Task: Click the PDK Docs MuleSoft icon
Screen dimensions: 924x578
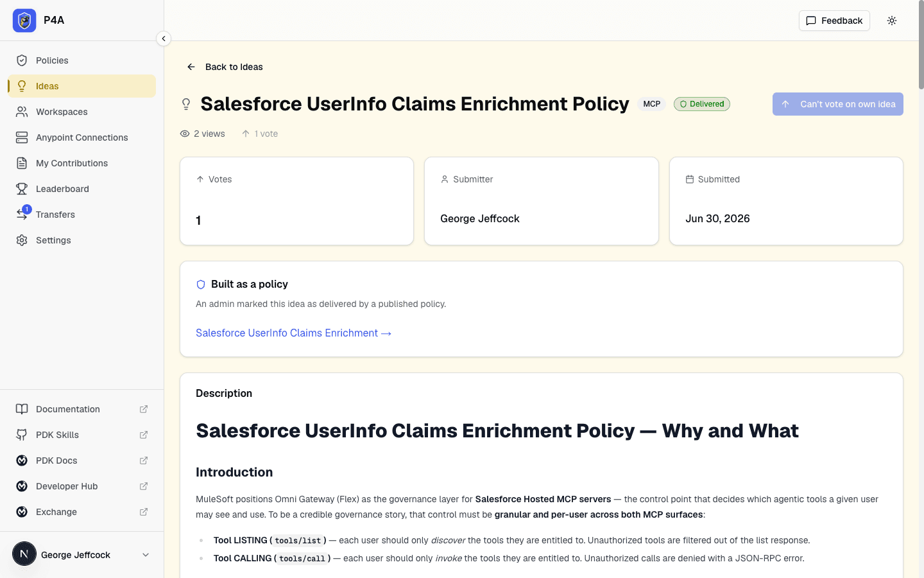Action: click(x=22, y=460)
